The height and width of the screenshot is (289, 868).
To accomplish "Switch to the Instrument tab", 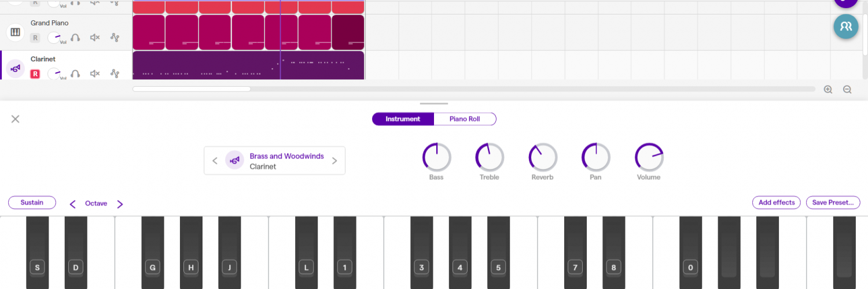I will click(403, 119).
